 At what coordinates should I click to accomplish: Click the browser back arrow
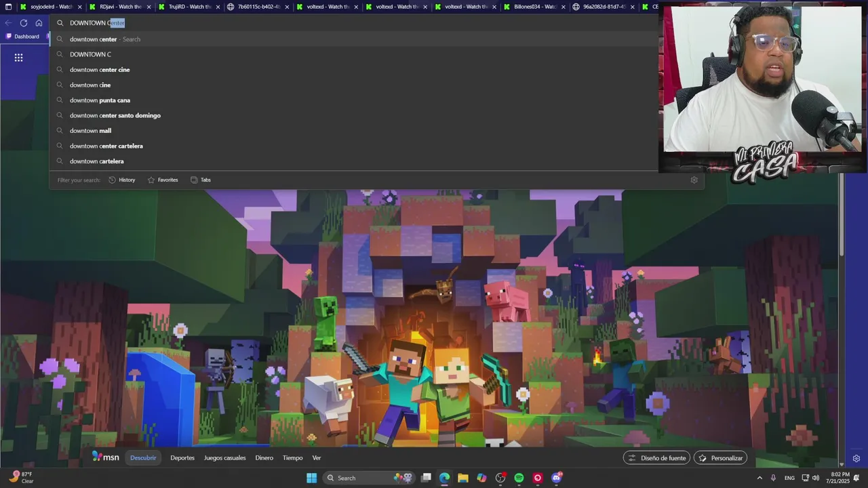coord(8,22)
